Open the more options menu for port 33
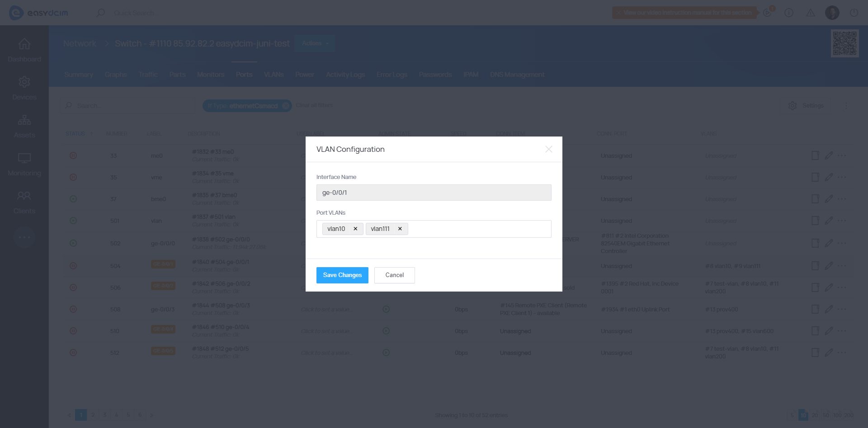Image resolution: width=868 pixels, height=428 pixels. pyautogui.click(x=842, y=156)
